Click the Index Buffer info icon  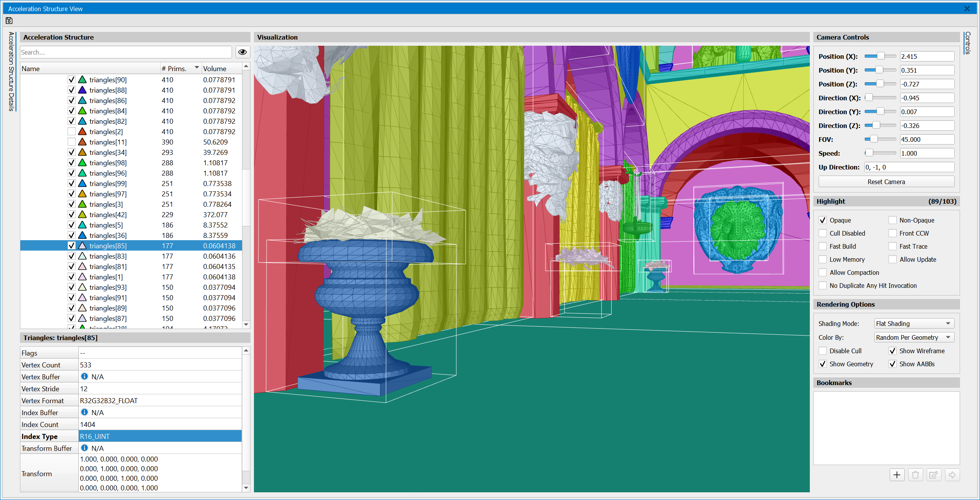85,412
